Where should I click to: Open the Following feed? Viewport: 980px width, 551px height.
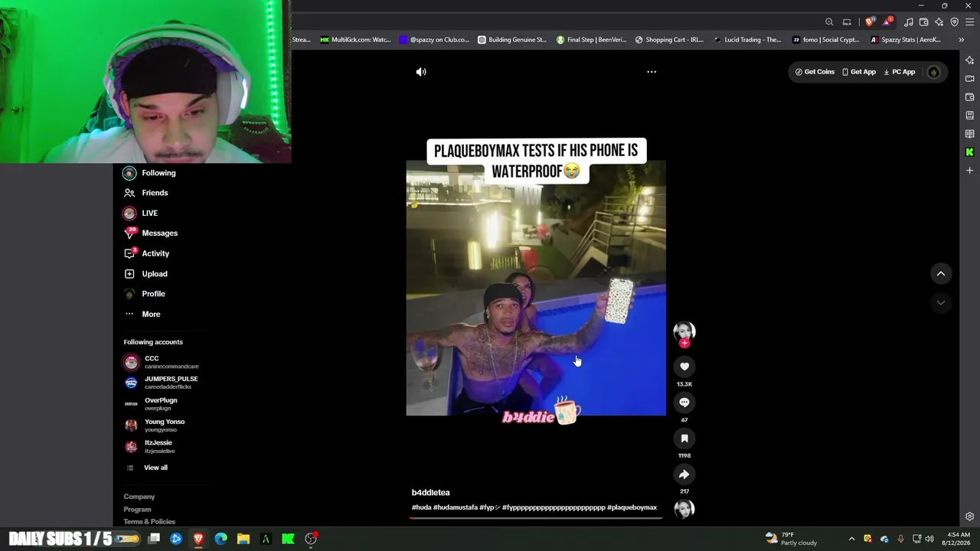click(x=150, y=173)
